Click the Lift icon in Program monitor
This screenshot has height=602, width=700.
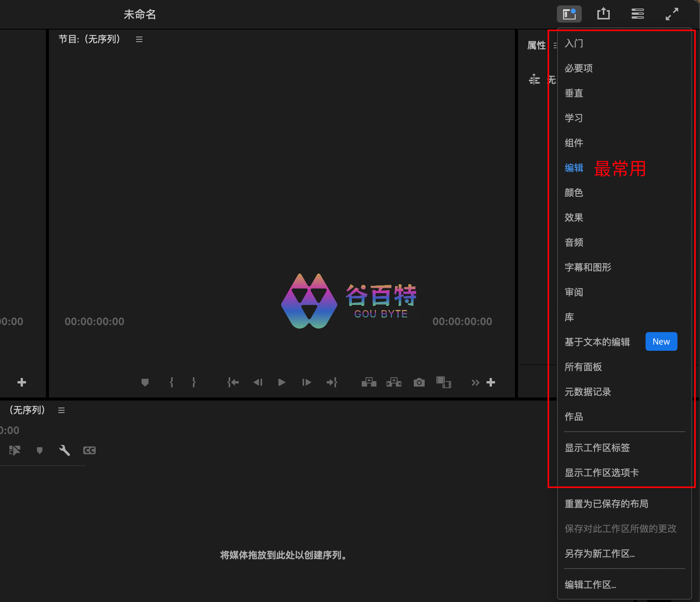click(x=369, y=382)
